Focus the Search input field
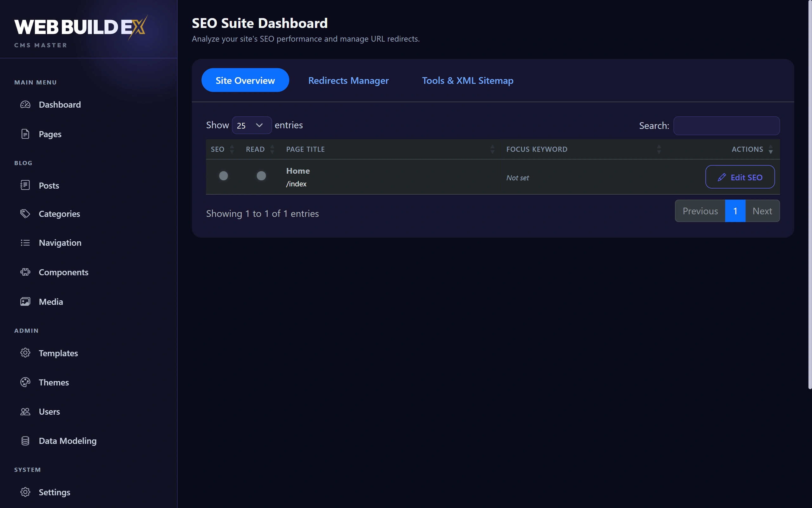Image resolution: width=812 pixels, height=508 pixels. 726,126
